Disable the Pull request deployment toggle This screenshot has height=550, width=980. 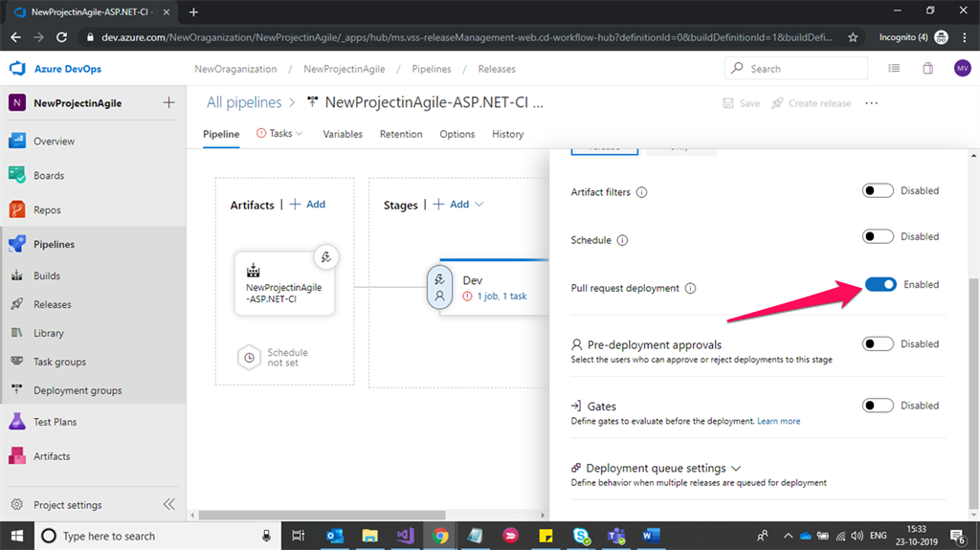(x=880, y=284)
